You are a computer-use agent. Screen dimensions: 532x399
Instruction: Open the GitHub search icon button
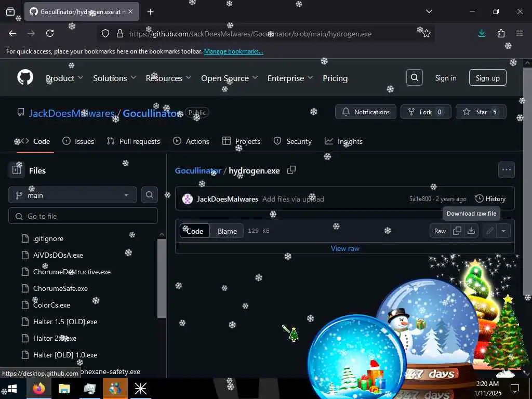pyautogui.click(x=414, y=78)
